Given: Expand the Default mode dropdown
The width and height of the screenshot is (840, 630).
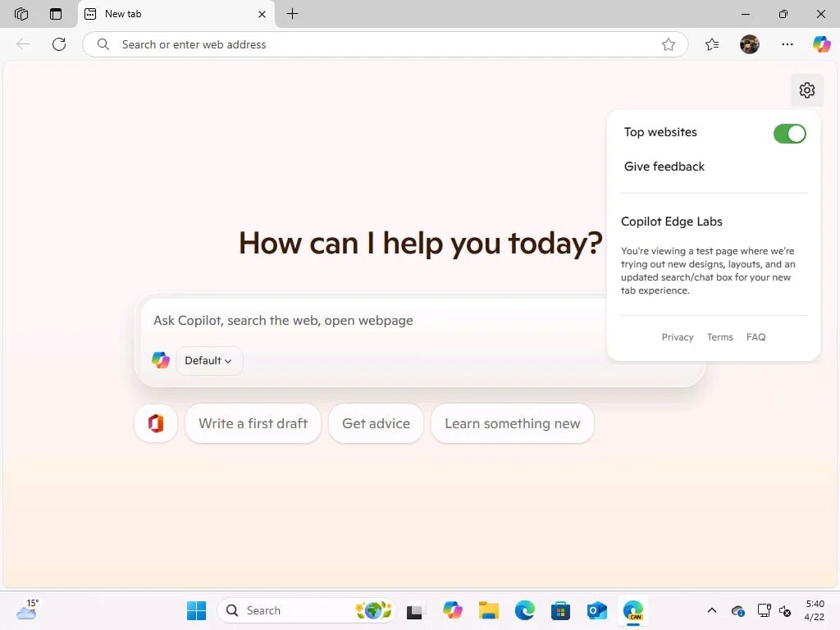Looking at the screenshot, I should point(209,361).
